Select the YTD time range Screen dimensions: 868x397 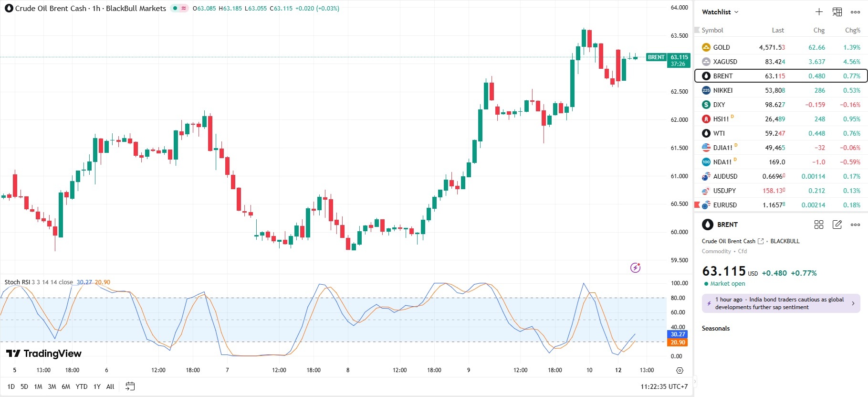click(x=82, y=386)
